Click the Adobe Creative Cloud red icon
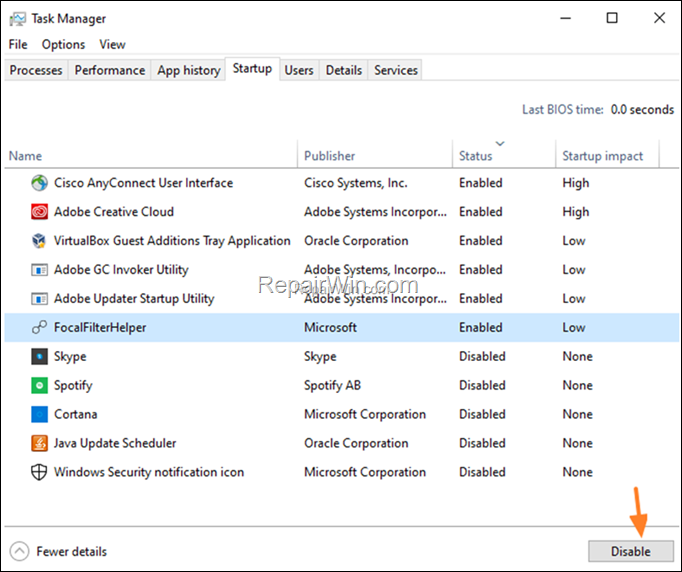Screen dimensions: 682x572 (39, 212)
